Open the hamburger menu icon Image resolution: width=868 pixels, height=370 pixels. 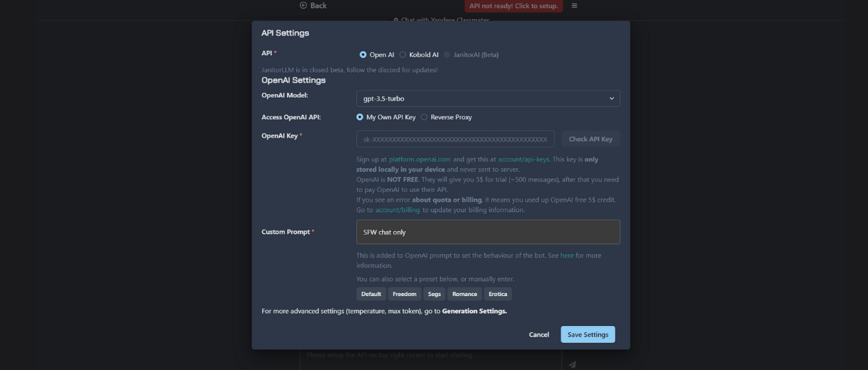[574, 6]
